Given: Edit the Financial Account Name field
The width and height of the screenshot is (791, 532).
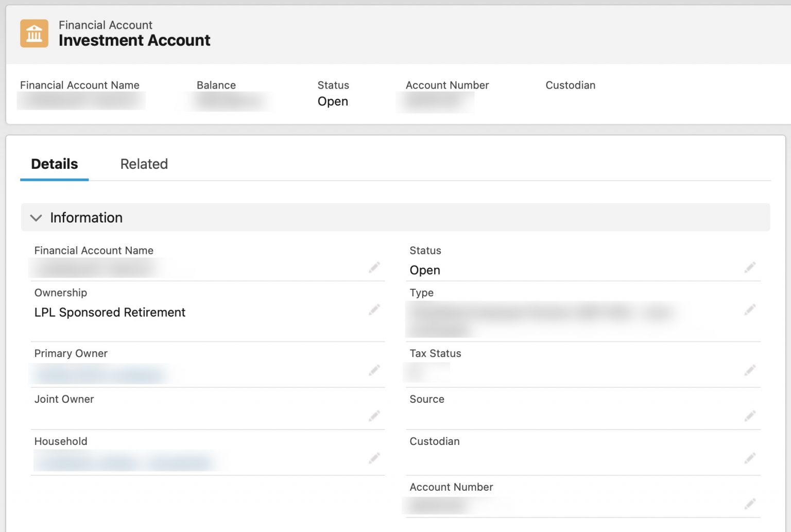Looking at the screenshot, I should point(374,267).
